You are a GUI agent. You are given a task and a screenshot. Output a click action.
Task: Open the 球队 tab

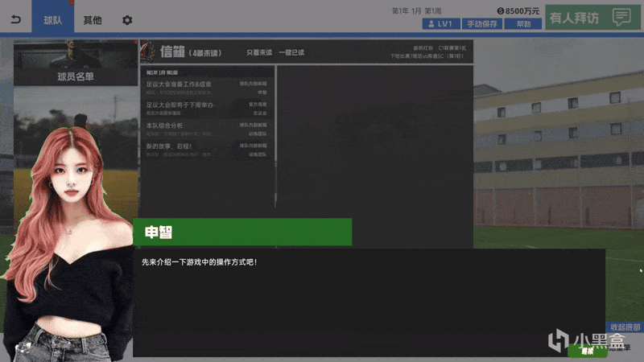(x=53, y=17)
